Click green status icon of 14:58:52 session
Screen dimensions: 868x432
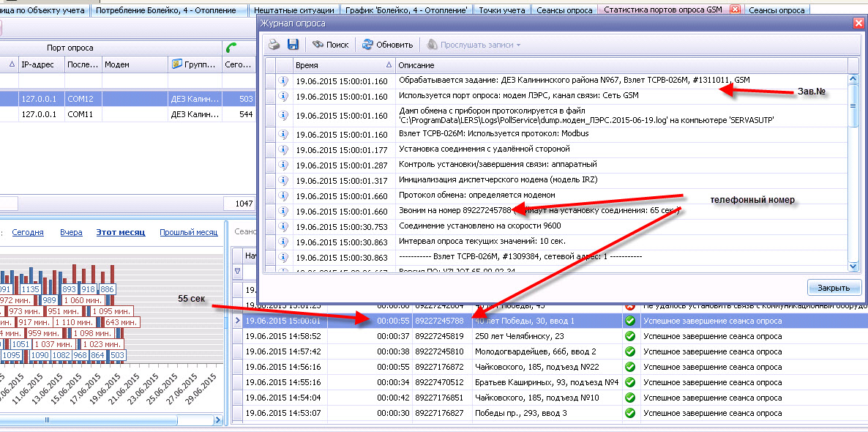point(629,335)
